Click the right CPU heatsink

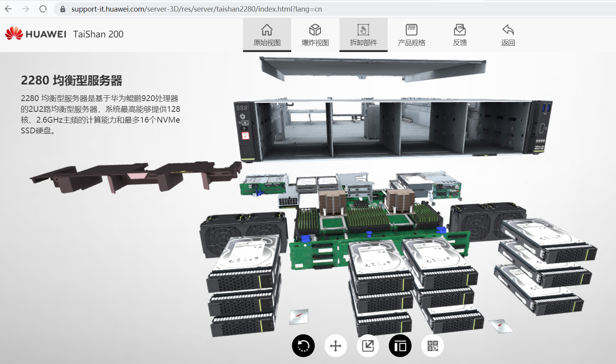coord(400,201)
